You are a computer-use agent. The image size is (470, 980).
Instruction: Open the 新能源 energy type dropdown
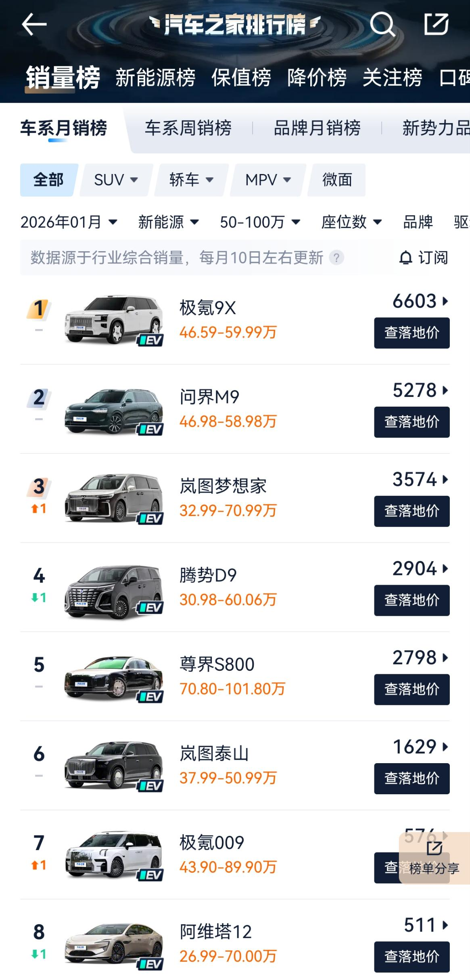(x=168, y=222)
